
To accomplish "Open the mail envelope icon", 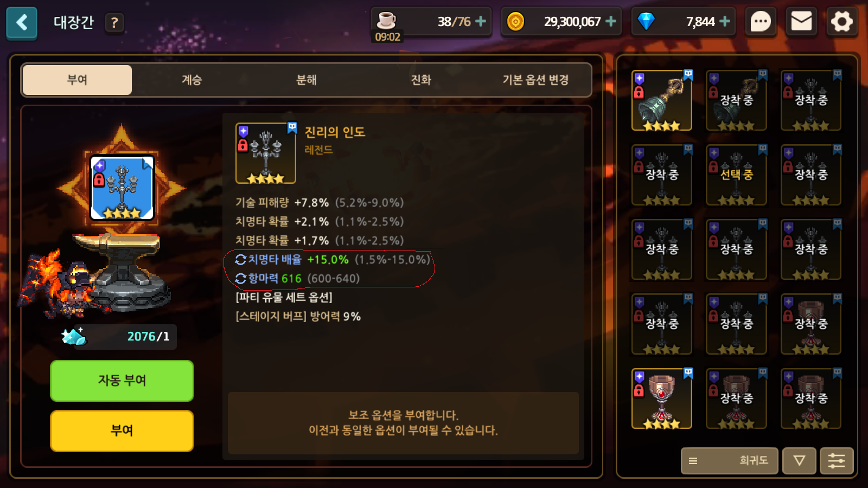I will (801, 22).
